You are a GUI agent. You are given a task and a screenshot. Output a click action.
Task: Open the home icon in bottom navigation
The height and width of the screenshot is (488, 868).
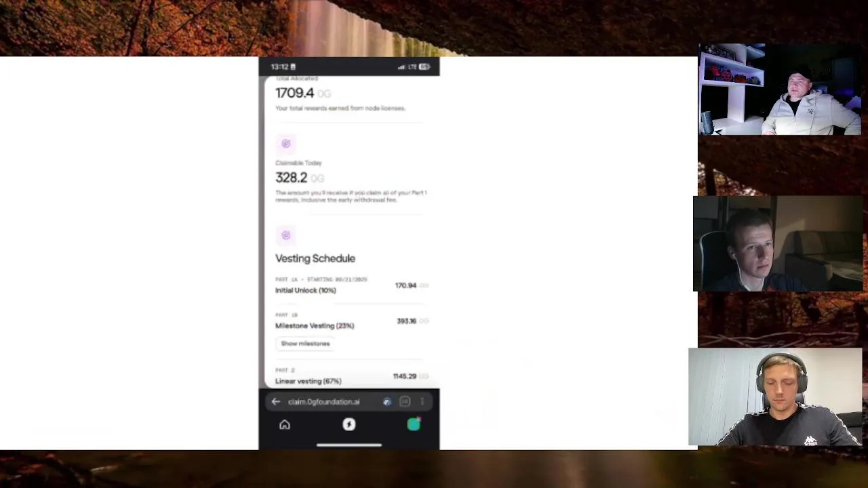285,425
